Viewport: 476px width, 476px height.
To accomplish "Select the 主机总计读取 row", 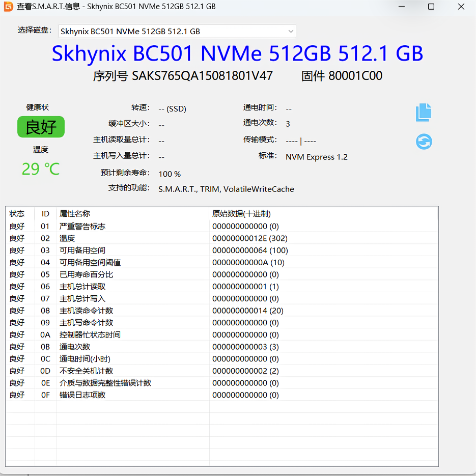I will pos(222,287).
